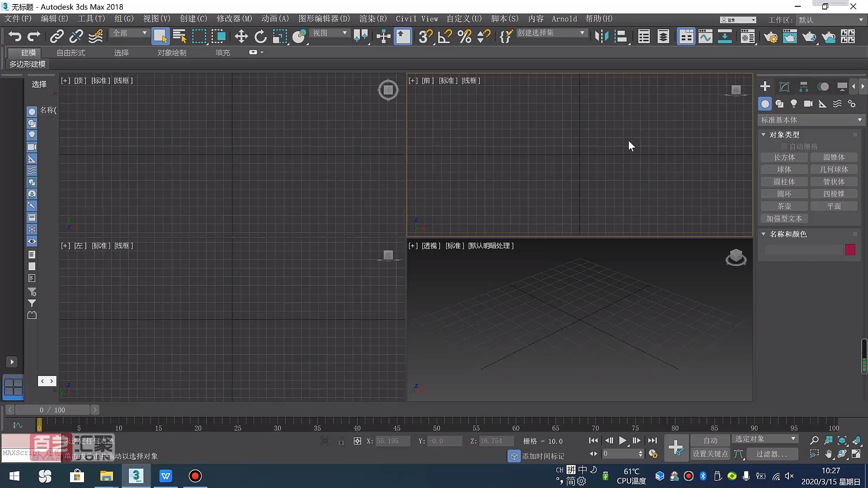Switch to the Lights category in Create panel
The width and height of the screenshot is (868, 488).
click(x=794, y=103)
